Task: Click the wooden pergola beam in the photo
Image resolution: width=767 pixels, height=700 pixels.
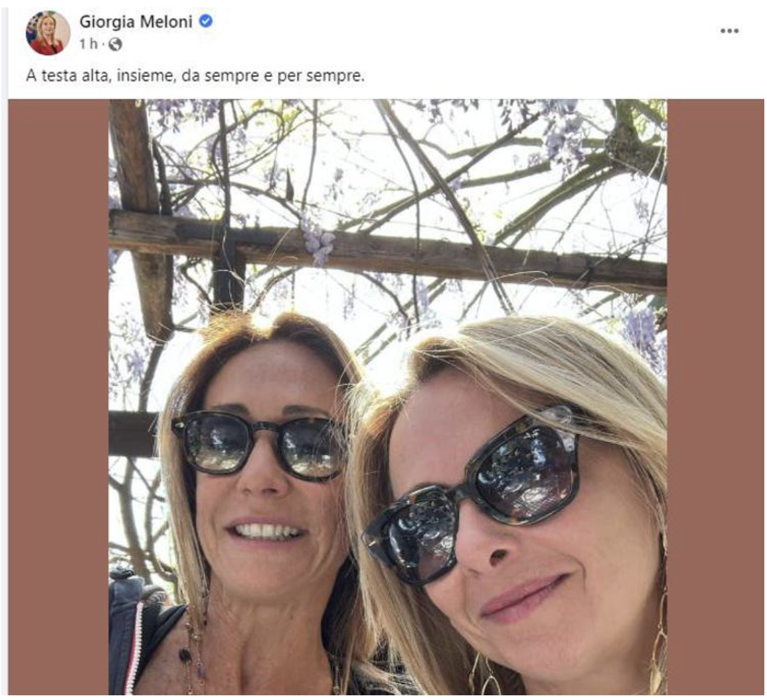Action: pos(388,252)
